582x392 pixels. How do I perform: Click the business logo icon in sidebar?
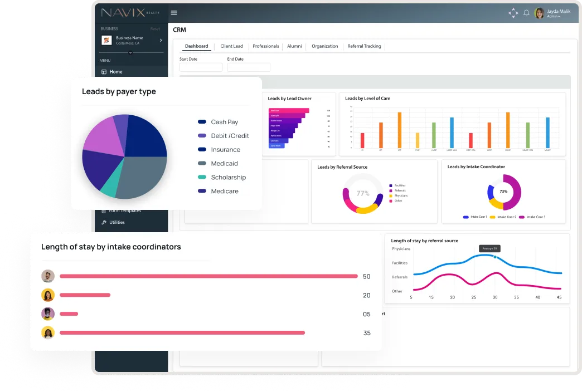tap(106, 40)
